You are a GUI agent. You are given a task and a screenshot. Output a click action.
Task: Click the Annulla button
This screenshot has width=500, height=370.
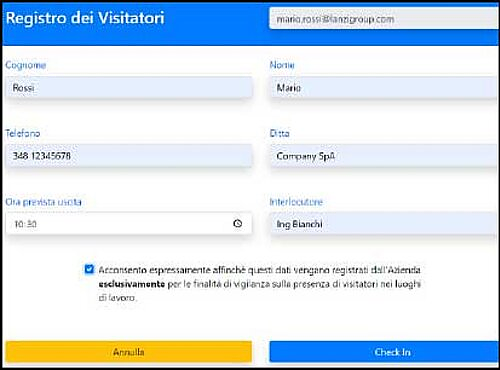coord(129,352)
